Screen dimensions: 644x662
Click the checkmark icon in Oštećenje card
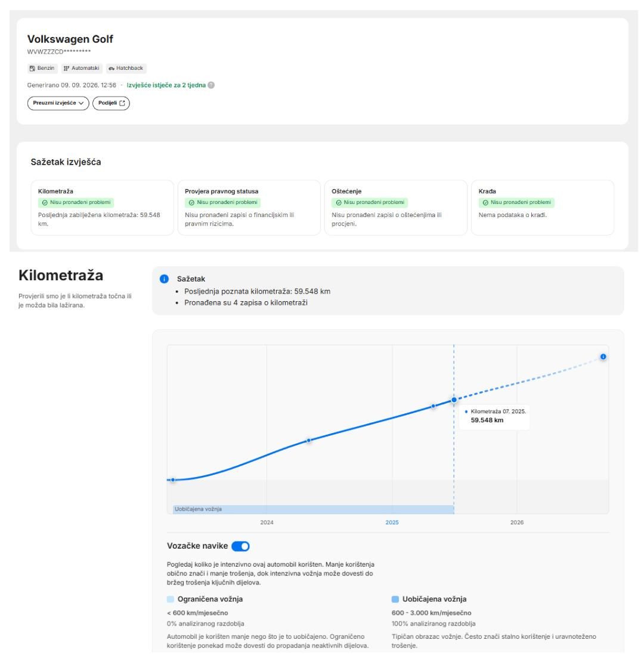point(339,203)
